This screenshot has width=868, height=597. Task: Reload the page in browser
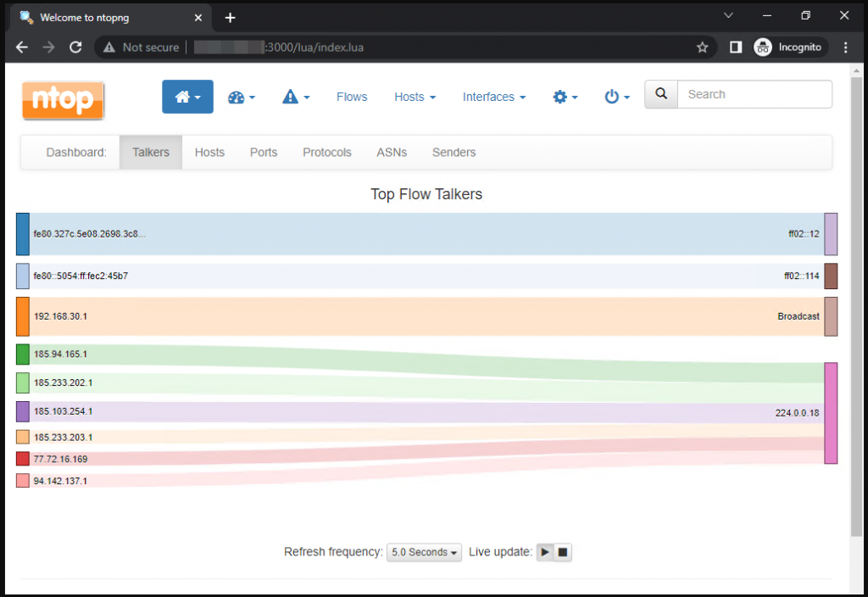[75, 47]
